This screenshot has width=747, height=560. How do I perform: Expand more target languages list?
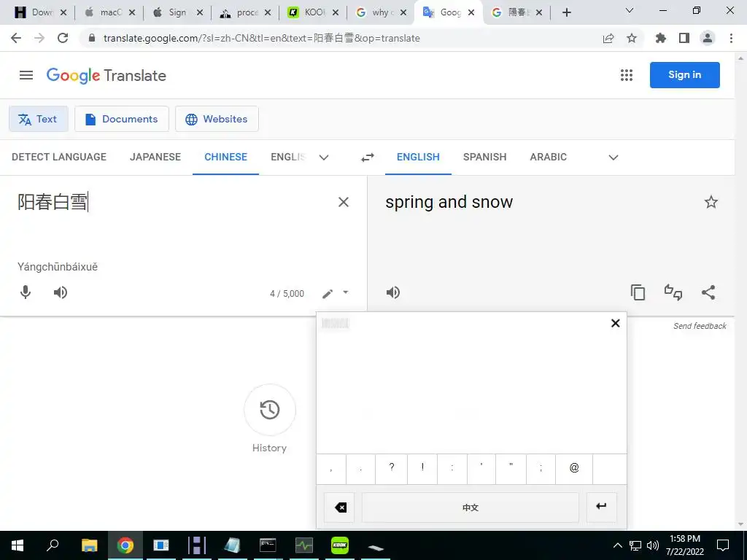coord(613,157)
